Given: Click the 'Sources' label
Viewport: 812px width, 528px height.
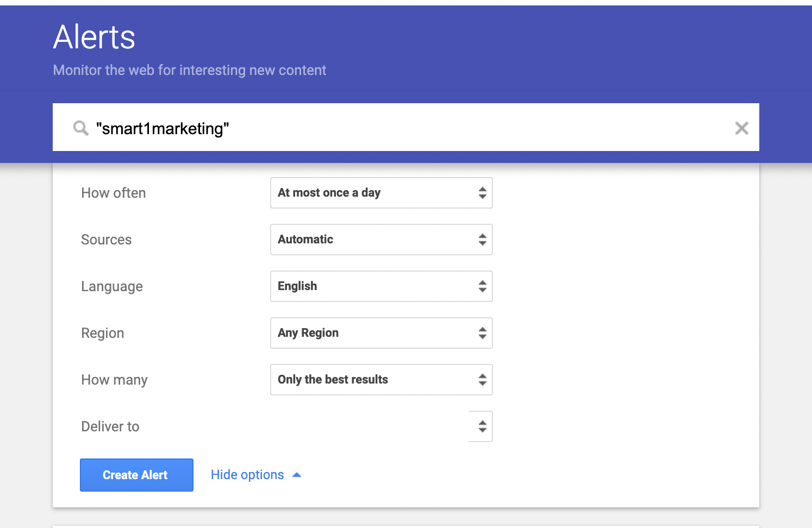Looking at the screenshot, I should click(x=107, y=240).
